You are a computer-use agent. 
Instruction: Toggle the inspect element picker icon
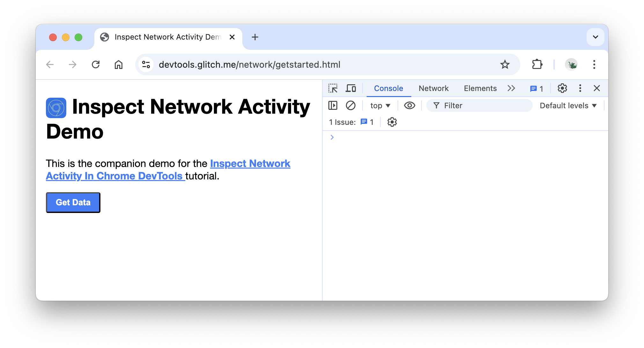[334, 88]
